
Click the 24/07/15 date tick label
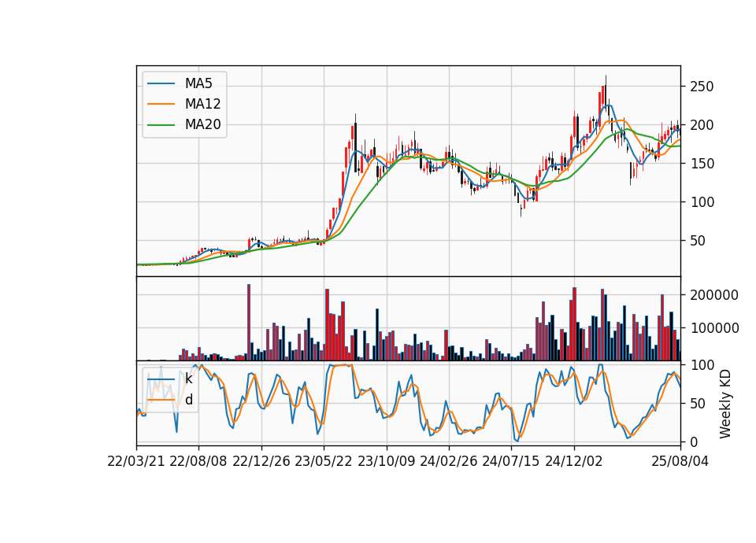[511, 461]
